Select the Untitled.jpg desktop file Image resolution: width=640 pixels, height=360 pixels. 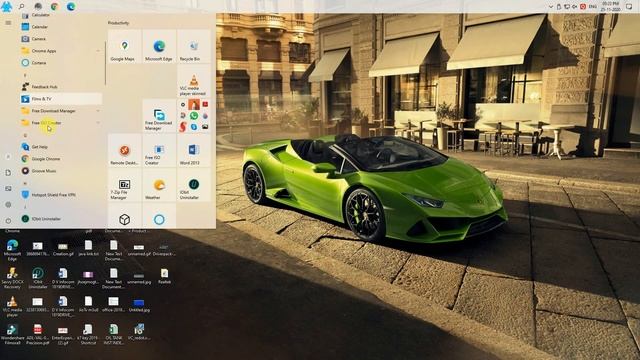[x=139, y=305]
